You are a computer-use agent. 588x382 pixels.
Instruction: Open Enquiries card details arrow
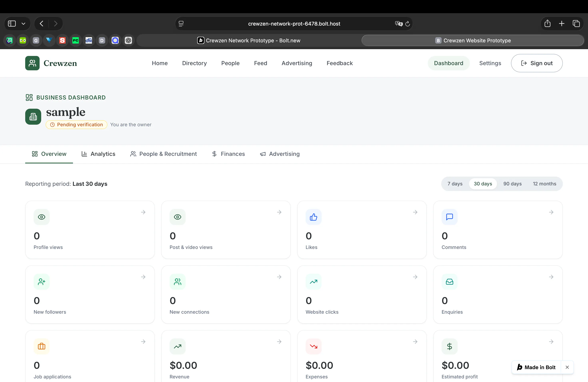pos(551,277)
